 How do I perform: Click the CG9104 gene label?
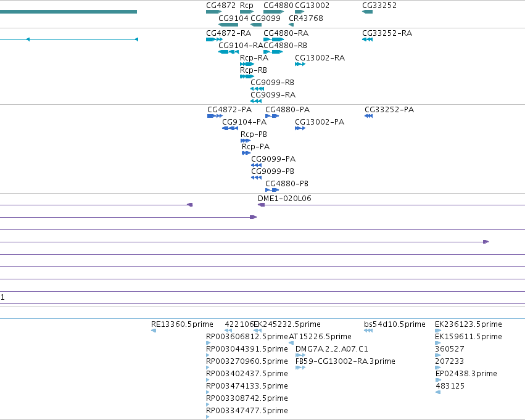coord(233,18)
